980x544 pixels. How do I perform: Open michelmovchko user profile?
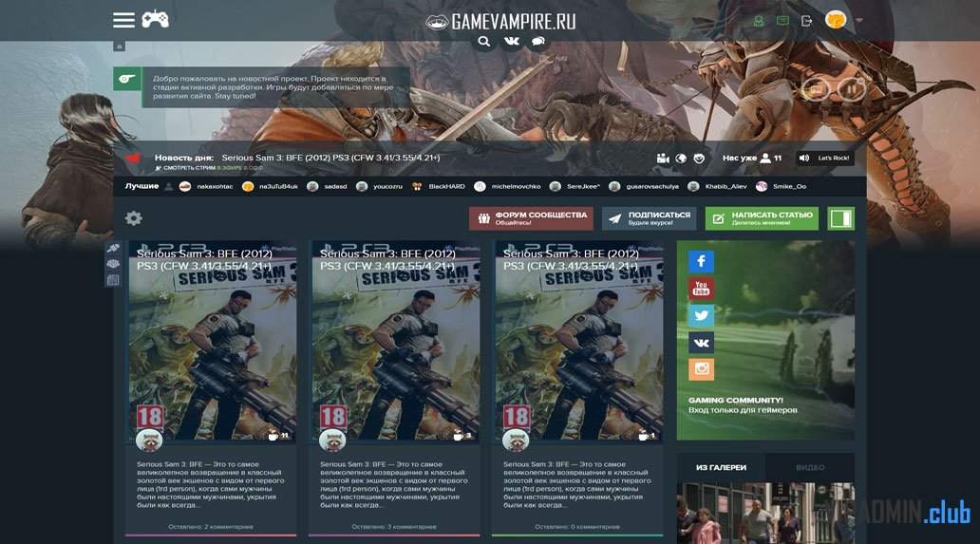tap(507, 186)
